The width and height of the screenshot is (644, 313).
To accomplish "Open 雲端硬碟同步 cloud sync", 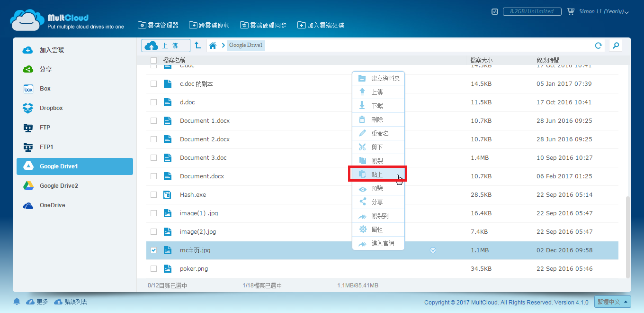I will click(x=263, y=25).
